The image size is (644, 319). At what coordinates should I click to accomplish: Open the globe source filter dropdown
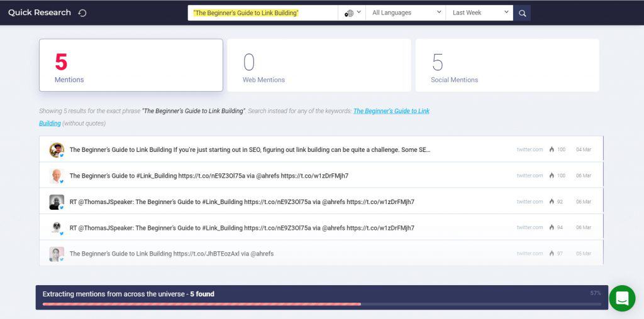[x=352, y=13]
